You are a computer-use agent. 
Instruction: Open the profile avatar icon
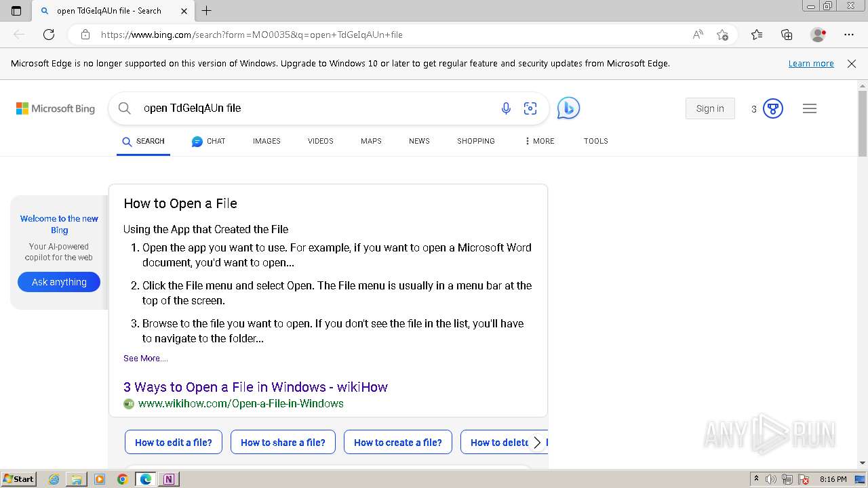click(818, 35)
